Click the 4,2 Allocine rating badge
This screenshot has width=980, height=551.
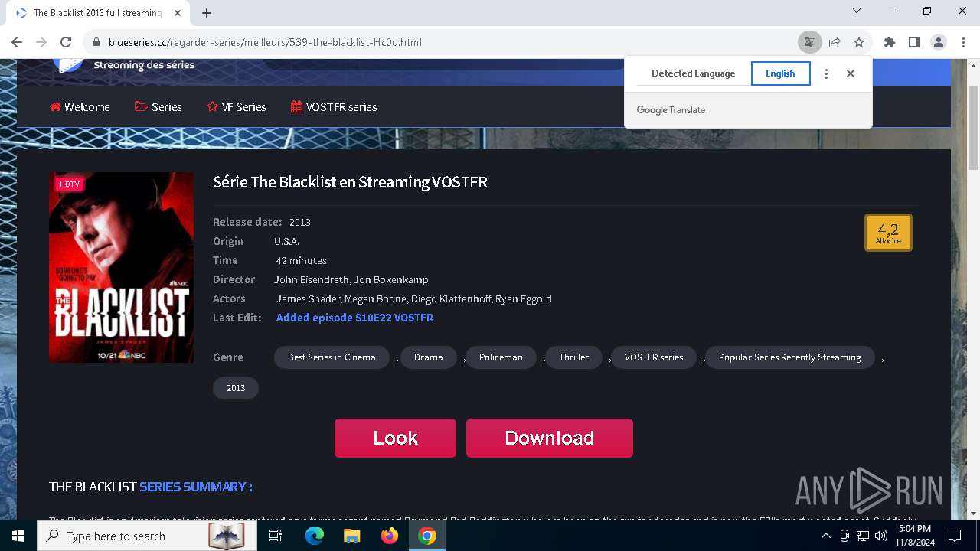(888, 233)
